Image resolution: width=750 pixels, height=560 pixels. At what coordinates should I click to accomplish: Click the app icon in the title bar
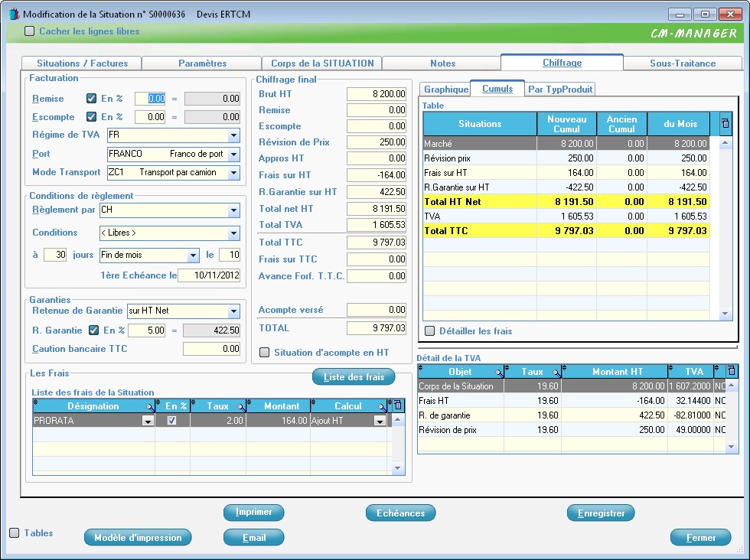pyautogui.click(x=14, y=14)
